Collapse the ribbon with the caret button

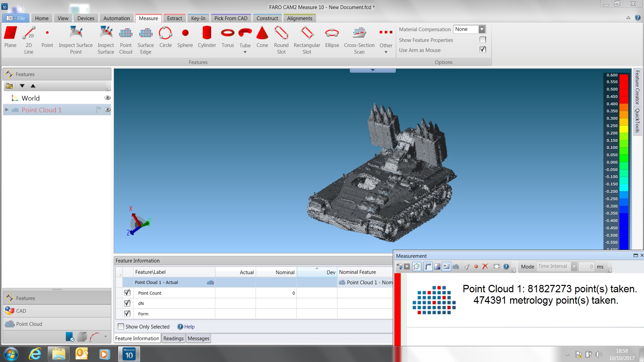(628, 18)
